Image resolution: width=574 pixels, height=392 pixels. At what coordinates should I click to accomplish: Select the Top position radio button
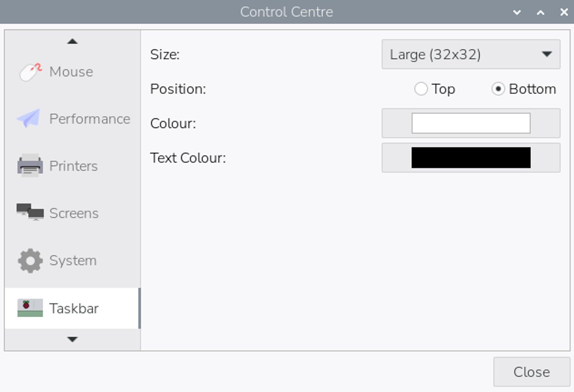click(x=421, y=89)
